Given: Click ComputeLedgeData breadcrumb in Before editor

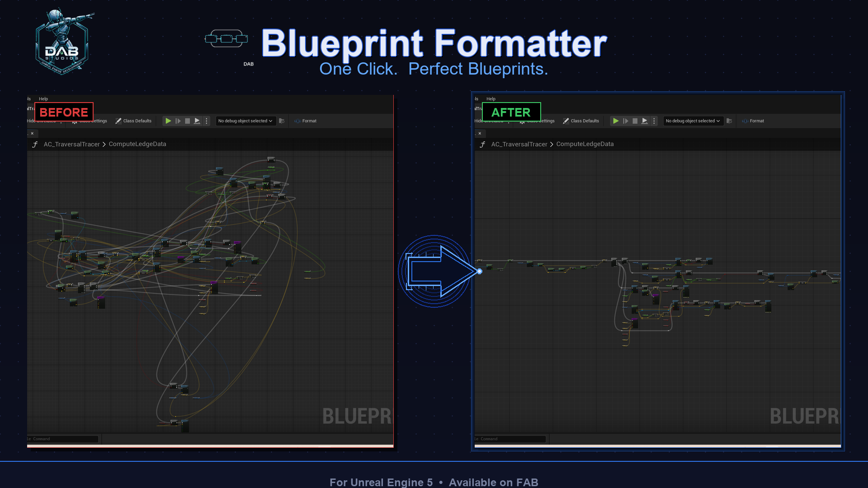Looking at the screenshot, I should click(137, 144).
